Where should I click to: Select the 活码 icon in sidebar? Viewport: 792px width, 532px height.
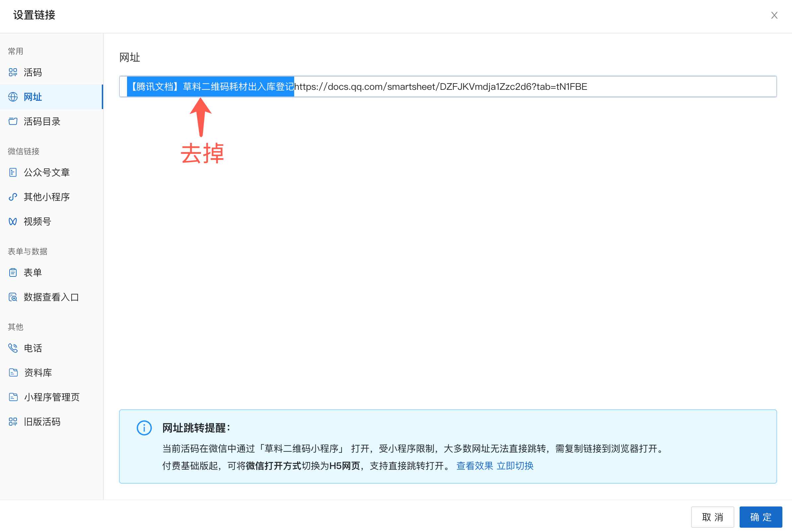13,72
